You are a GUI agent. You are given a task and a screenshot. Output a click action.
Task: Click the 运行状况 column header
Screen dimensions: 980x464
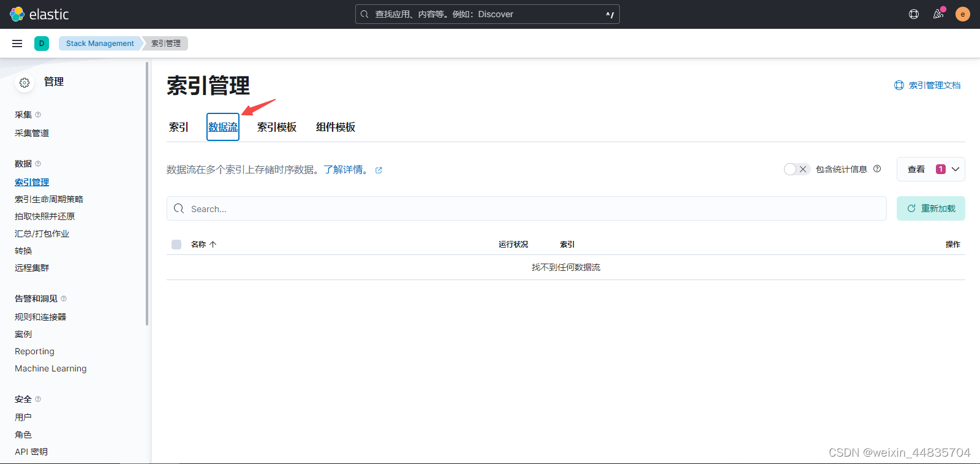513,244
